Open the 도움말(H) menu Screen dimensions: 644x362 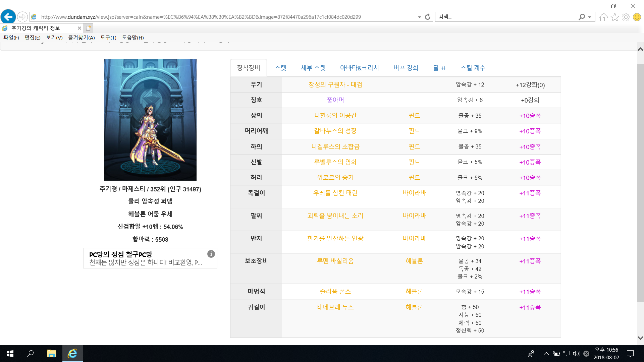coord(133,38)
